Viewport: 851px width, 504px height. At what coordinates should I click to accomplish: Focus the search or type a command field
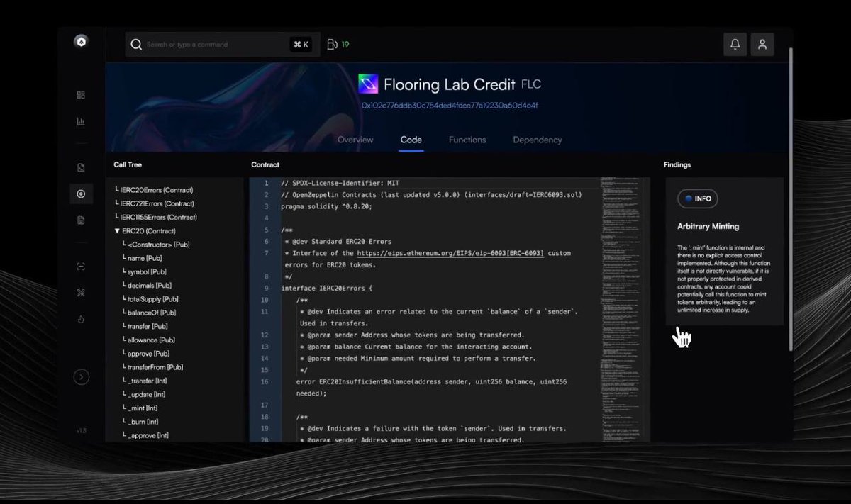(223, 44)
